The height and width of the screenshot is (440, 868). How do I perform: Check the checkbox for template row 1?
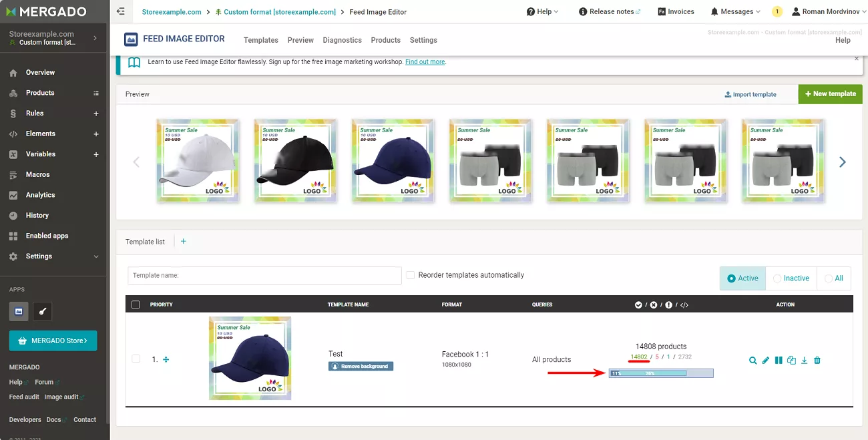[x=136, y=359]
